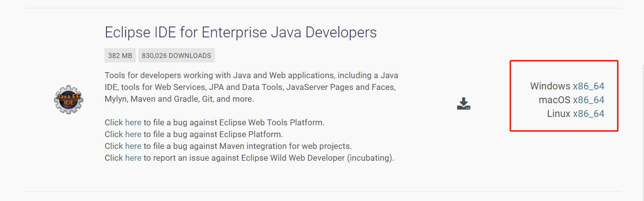
Task: Click the 'Windows' platform label
Action: (550, 86)
